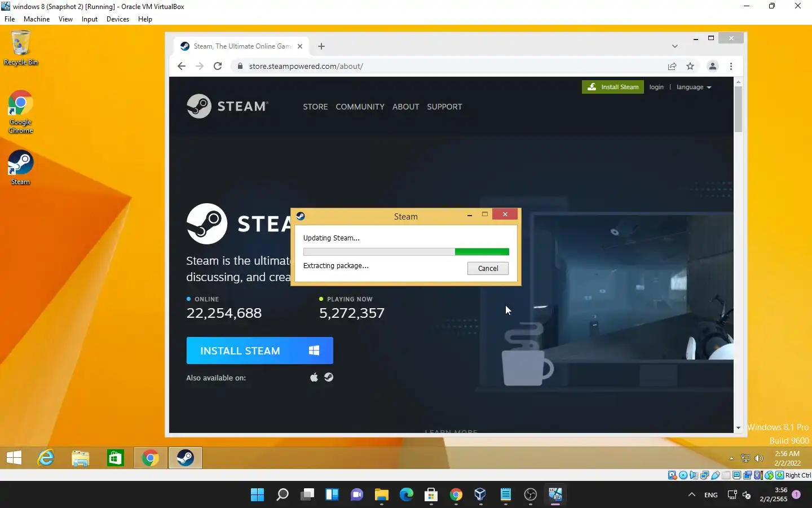Close the Steam browser tab
Screen dimensions: 812x508
[x=300, y=46]
